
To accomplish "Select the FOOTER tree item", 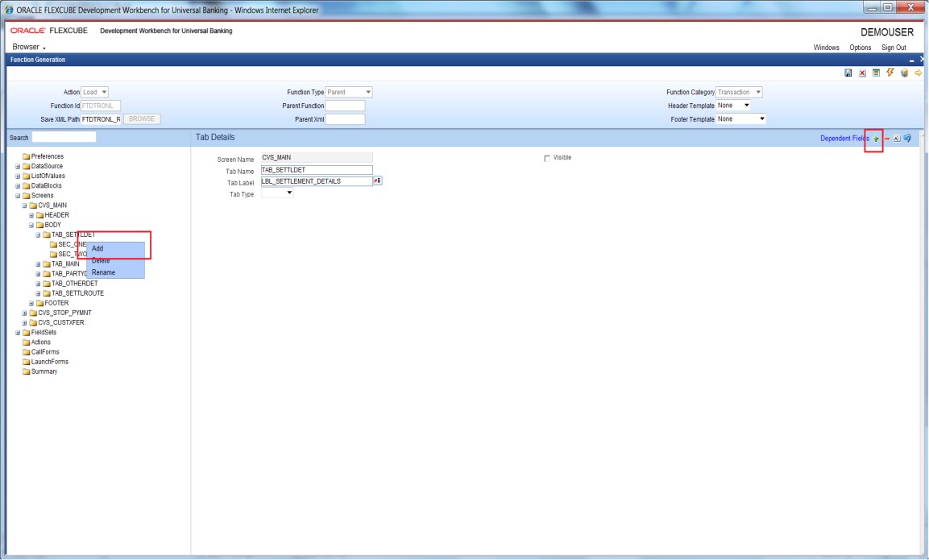I will (56, 304).
